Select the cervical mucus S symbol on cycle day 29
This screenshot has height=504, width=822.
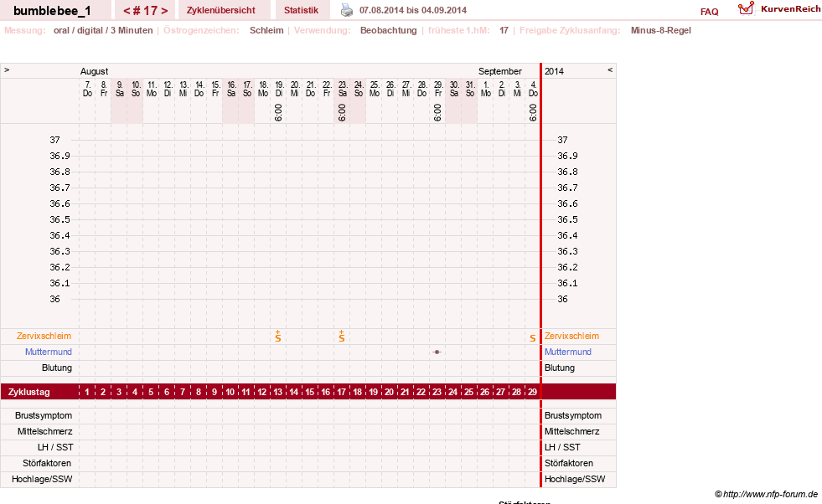(533, 338)
